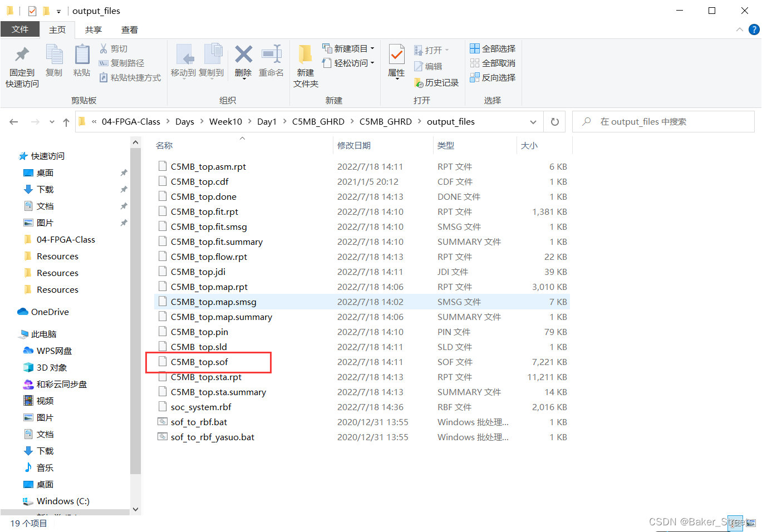Image resolution: width=762 pixels, height=532 pixels.
Task: Click Select All (全部选择)
Action: point(493,49)
